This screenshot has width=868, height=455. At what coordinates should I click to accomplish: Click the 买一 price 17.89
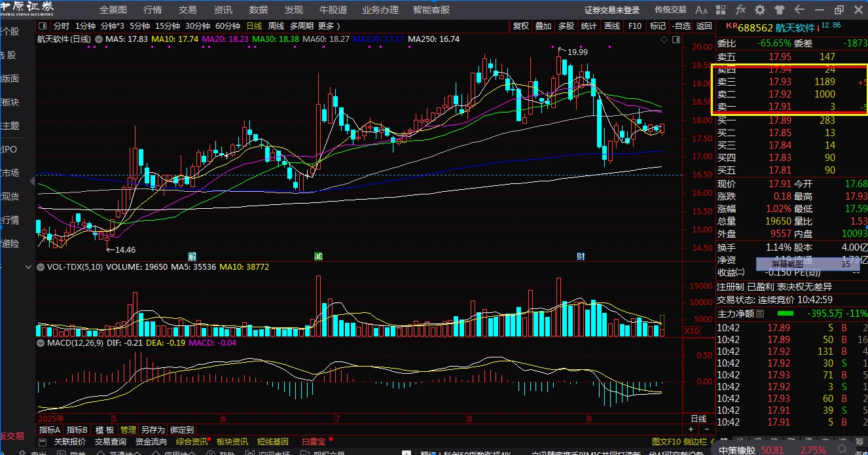[x=780, y=120]
